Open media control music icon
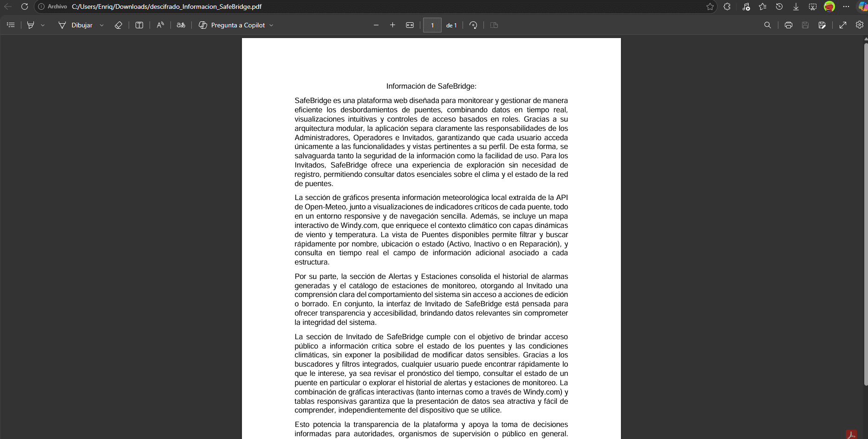The width and height of the screenshot is (868, 439). coord(746,6)
